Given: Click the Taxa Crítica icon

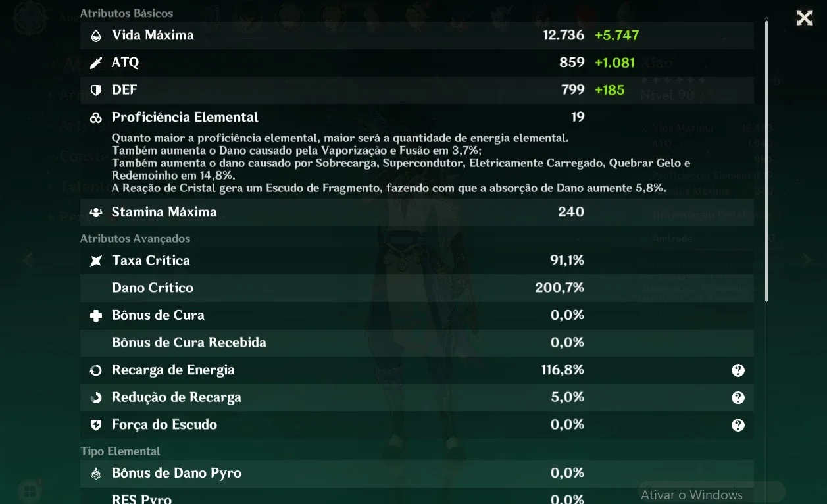Looking at the screenshot, I should pyautogui.click(x=96, y=261).
